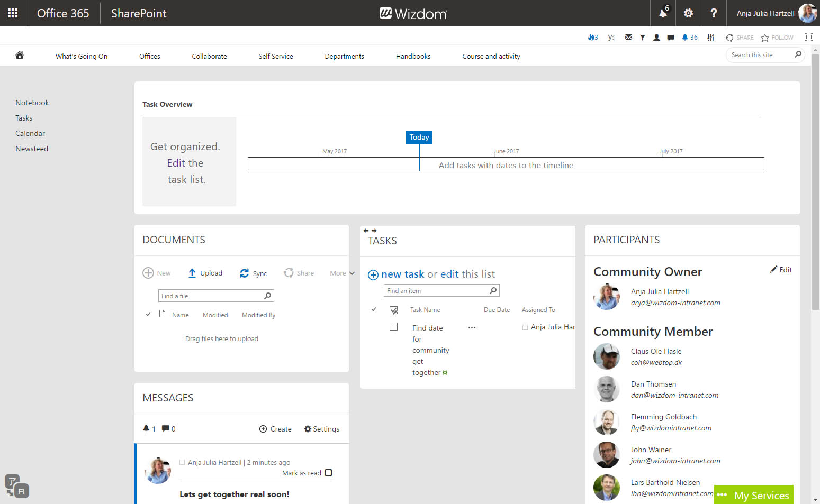Click the Tasks web part move arrows
The height and width of the screenshot is (504, 820).
(370, 231)
